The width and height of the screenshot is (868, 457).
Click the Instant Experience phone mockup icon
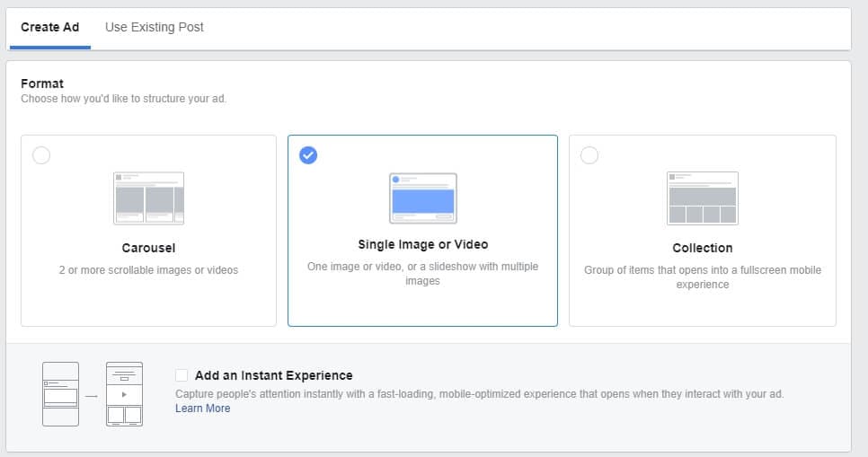tap(60, 393)
